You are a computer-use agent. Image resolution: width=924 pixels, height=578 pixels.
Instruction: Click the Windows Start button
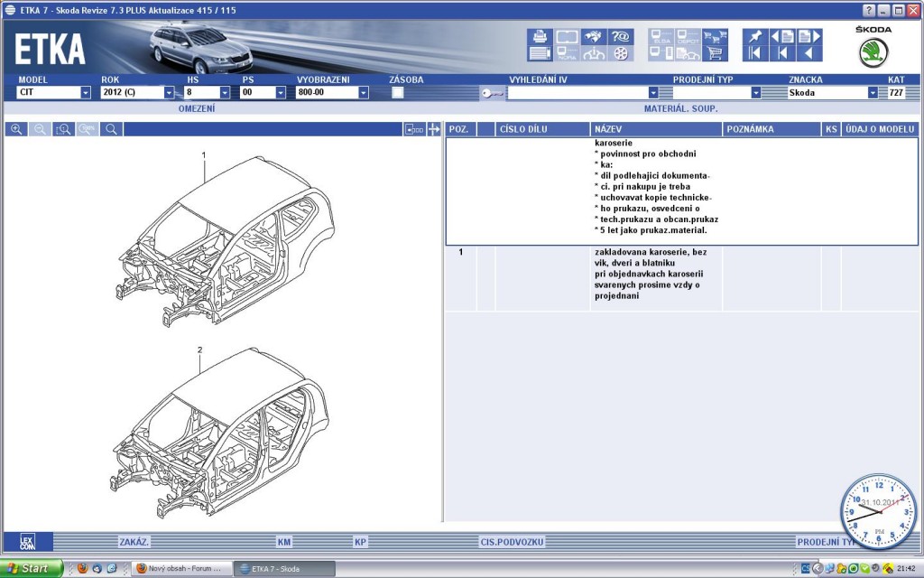(32, 568)
